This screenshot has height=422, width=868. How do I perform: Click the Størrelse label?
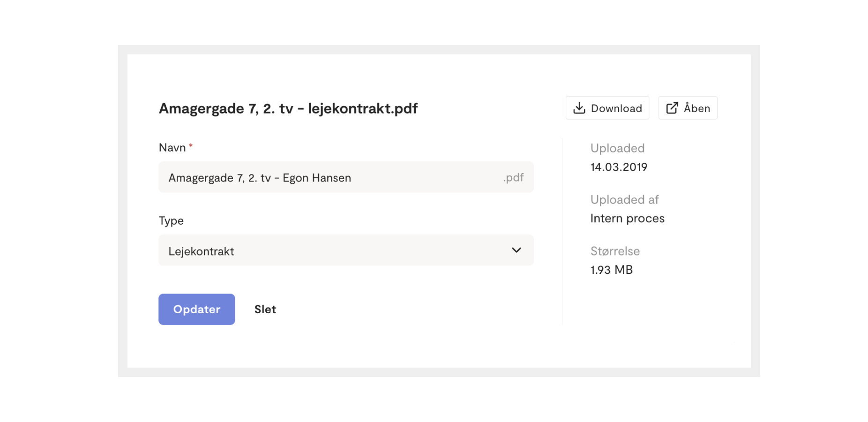[615, 251]
